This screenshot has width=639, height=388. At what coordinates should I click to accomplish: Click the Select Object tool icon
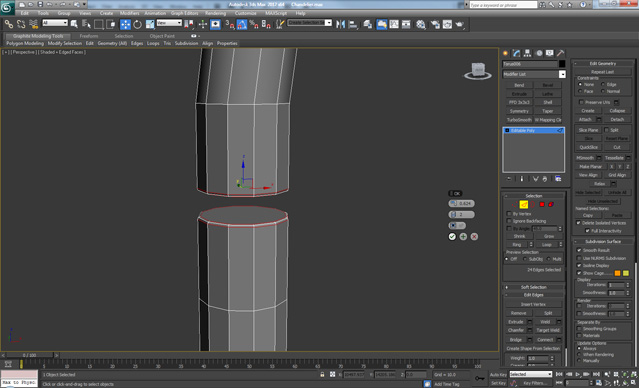coord(74,24)
